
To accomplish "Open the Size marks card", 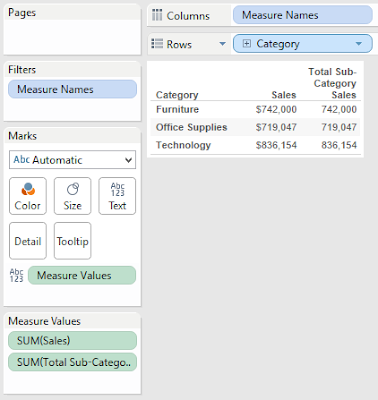I will (72, 196).
